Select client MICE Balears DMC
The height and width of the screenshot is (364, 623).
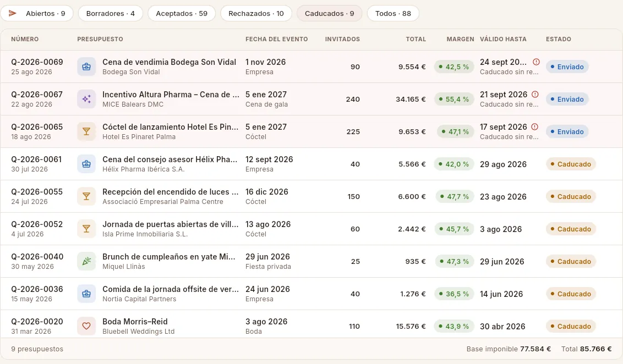pyautogui.click(x=133, y=104)
